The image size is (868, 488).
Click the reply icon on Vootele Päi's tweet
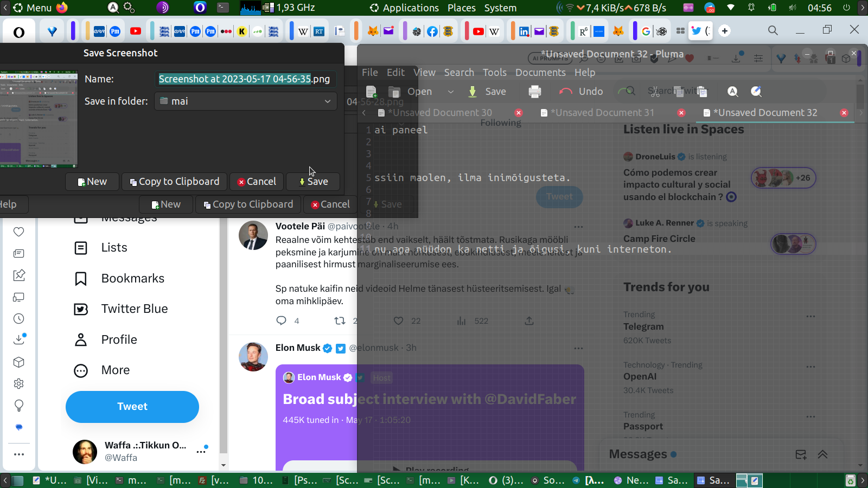click(281, 320)
